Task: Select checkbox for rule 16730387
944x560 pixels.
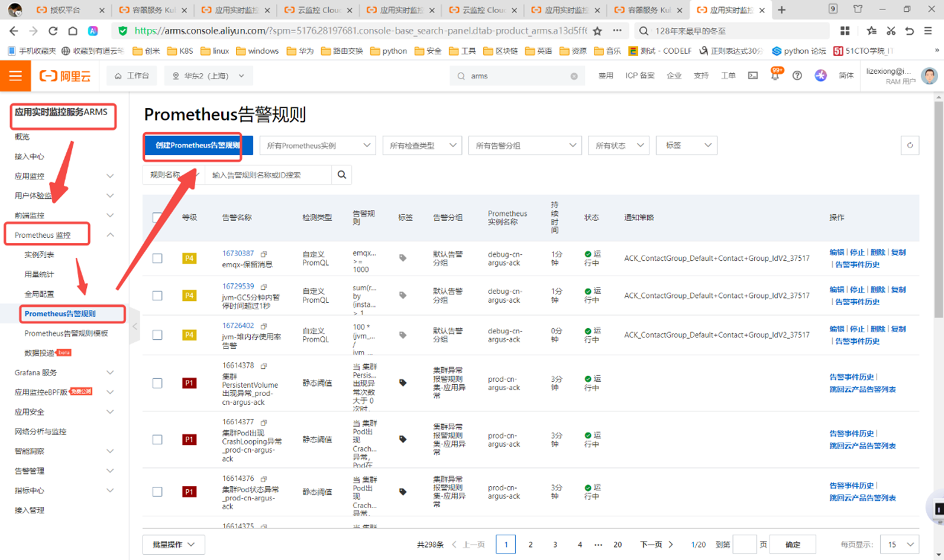Action: (x=157, y=258)
